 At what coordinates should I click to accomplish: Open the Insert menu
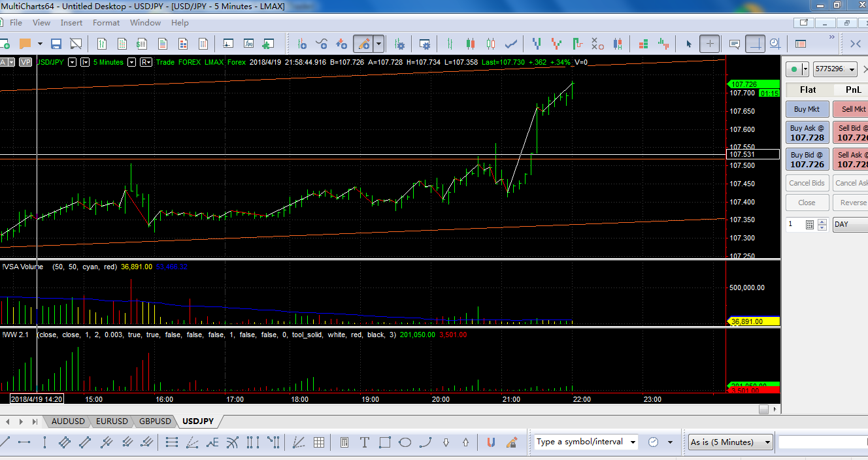[x=71, y=22]
